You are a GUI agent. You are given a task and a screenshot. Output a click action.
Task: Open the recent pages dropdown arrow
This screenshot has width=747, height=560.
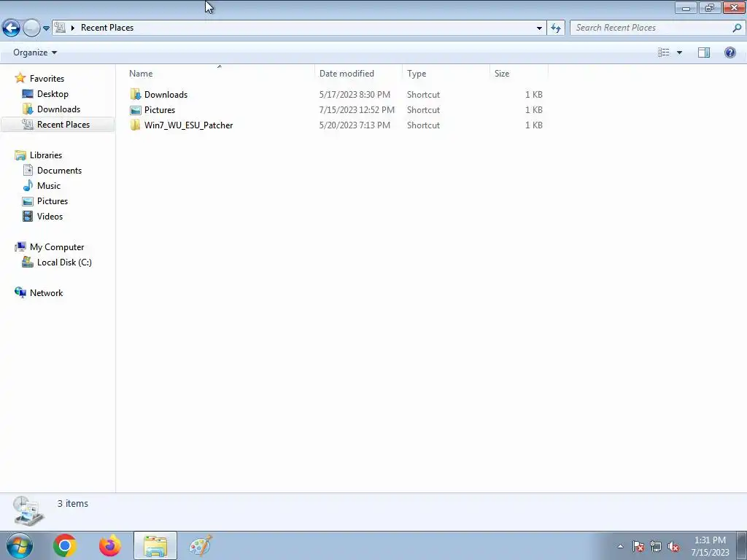point(46,28)
